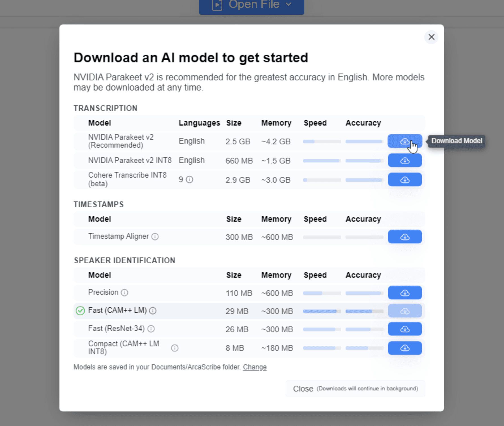The width and height of the screenshot is (504, 426).
Task: Click Close (Downloads will continue in background)
Action: (355, 389)
